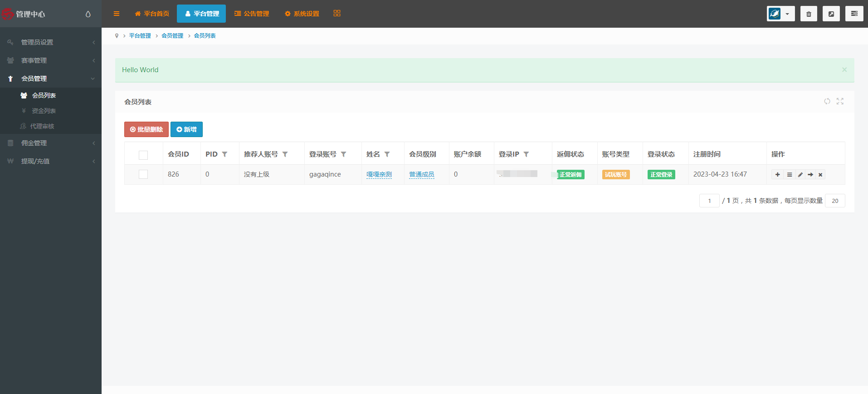The image size is (868, 394).
Task: Click the pencil edit icon for member 826
Action: (x=800, y=175)
